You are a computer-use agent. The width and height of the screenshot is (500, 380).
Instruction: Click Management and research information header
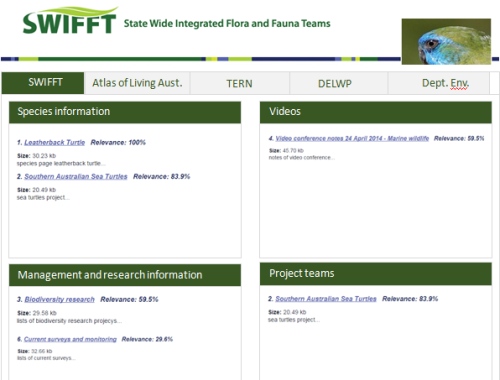pos(125,275)
